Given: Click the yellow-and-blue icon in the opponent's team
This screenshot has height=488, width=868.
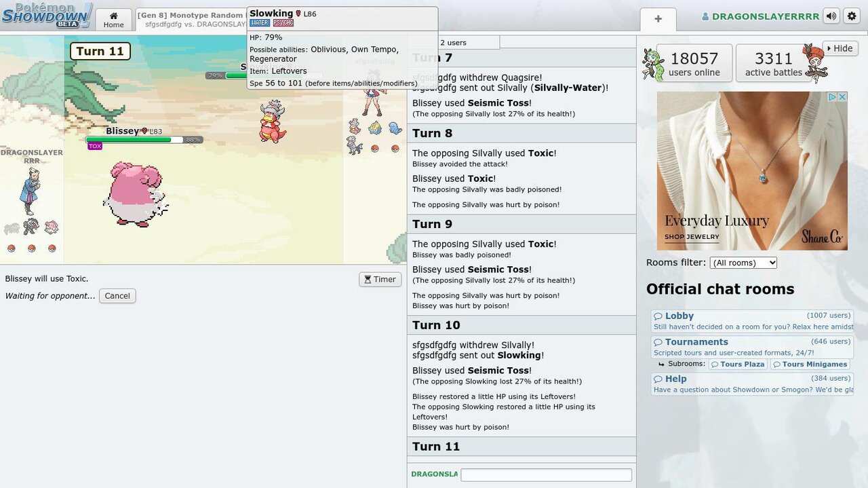Looking at the screenshot, I should coord(374,128).
